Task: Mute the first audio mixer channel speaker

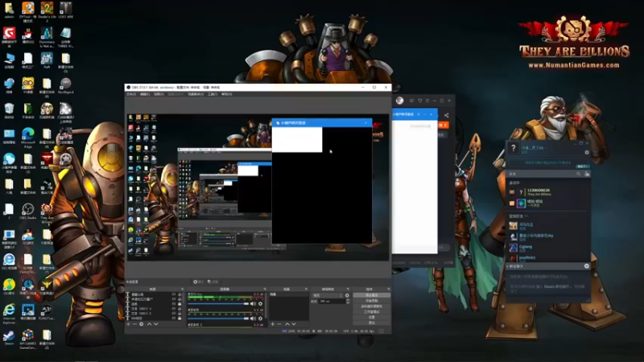Action: [253, 304]
